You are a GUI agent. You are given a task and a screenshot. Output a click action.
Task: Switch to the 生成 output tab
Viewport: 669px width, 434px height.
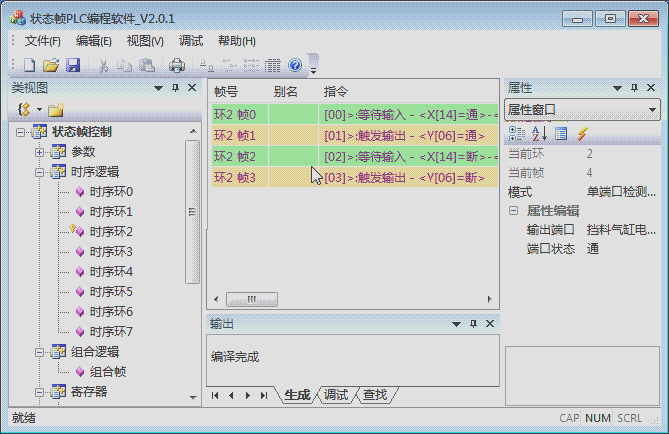pyautogui.click(x=297, y=395)
